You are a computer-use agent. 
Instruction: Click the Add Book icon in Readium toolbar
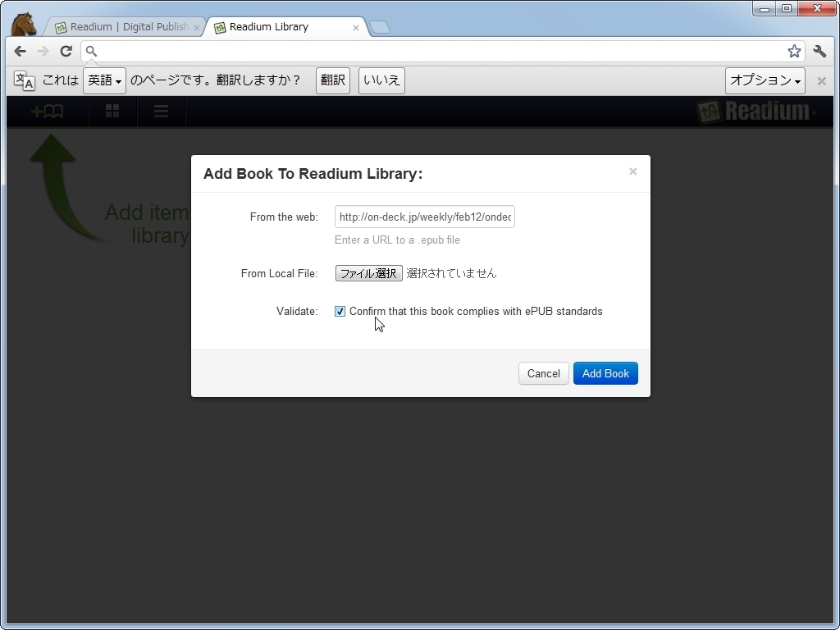(47, 111)
